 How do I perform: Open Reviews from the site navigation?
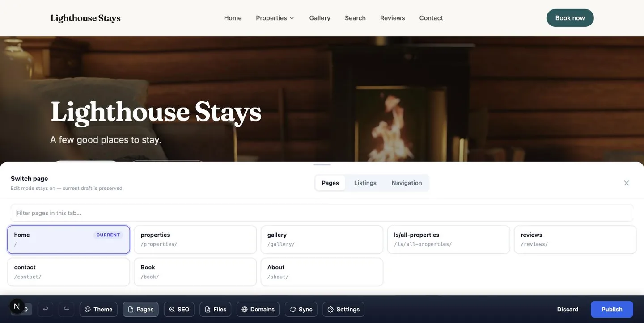click(x=392, y=18)
